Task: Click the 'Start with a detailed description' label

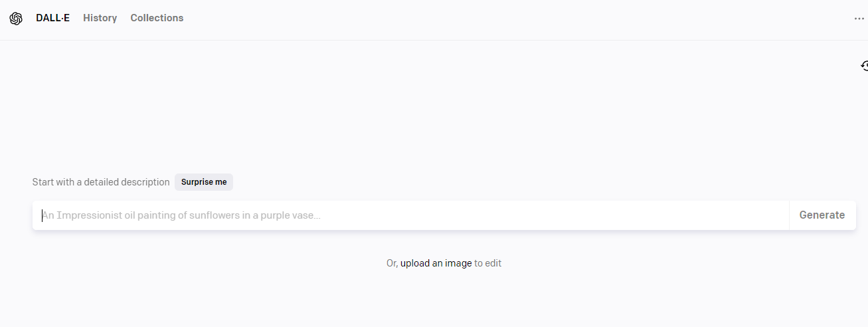Action: coord(101,182)
